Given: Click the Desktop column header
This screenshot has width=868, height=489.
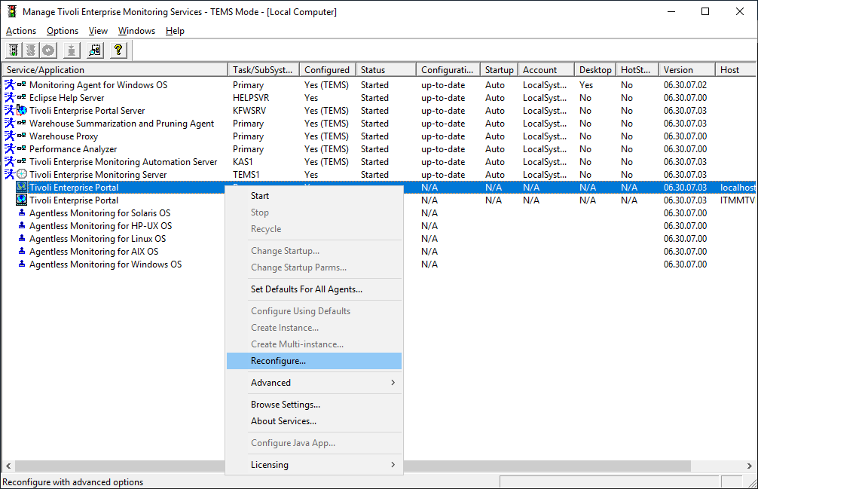Looking at the screenshot, I should 595,70.
